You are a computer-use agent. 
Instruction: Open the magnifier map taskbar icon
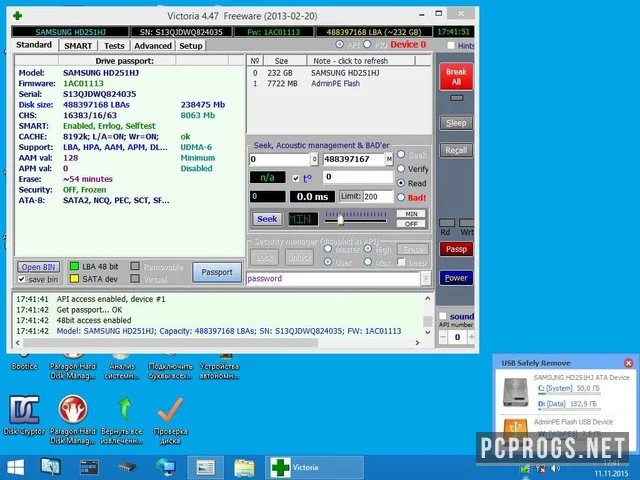click(51, 467)
